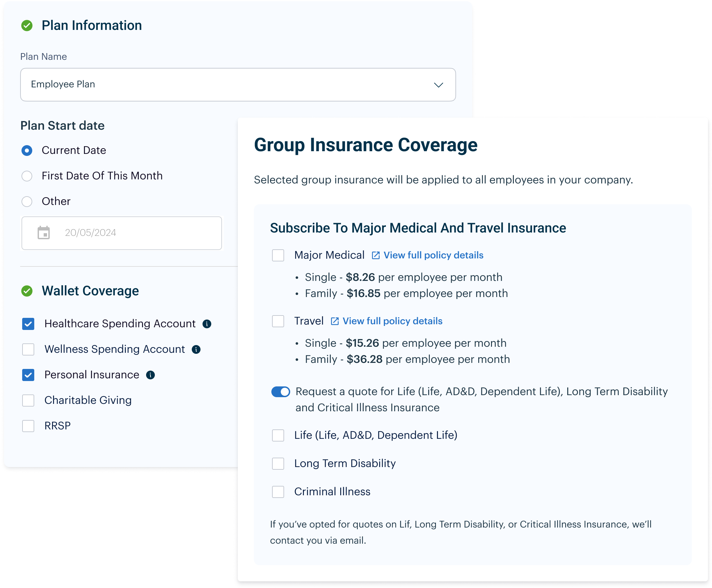Select the Other start date radio
Viewport: 712px width, 588px height.
[x=27, y=202]
